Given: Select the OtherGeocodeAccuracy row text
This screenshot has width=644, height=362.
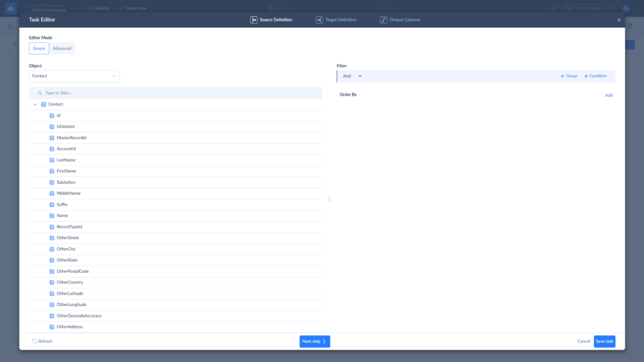Looking at the screenshot, I should [x=79, y=316].
